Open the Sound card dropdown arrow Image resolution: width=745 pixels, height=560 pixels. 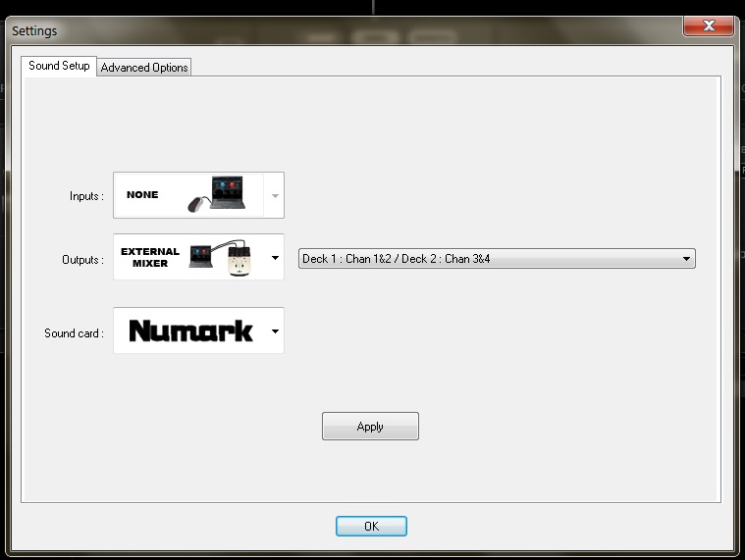pos(275,331)
